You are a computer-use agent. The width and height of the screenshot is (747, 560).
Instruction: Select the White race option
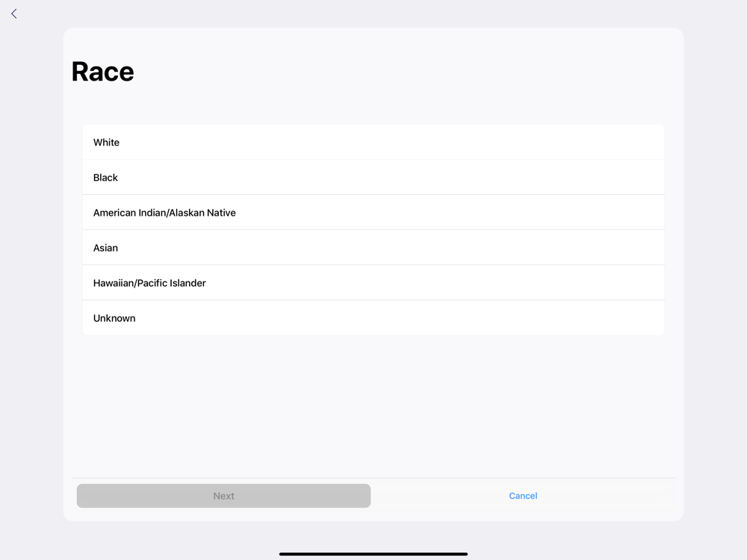[x=373, y=143]
